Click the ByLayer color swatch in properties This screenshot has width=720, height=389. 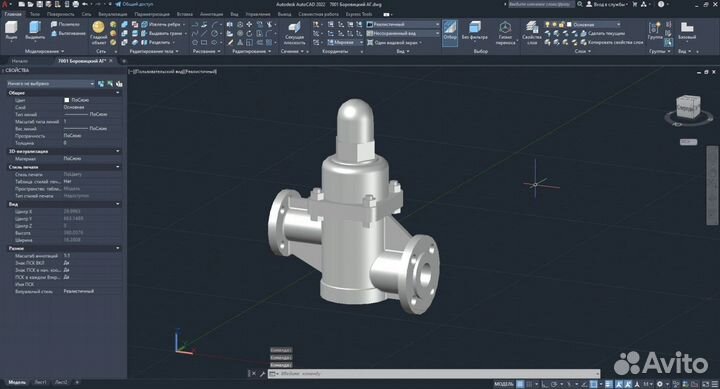tap(67, 100)
